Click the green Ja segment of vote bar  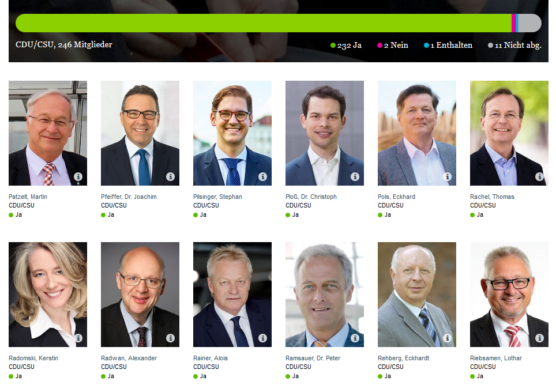[x=264, y=23]
